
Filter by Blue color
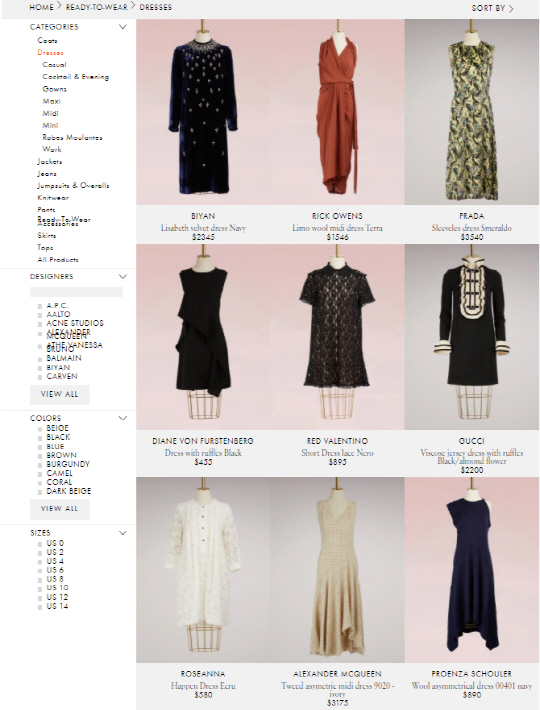55,446
